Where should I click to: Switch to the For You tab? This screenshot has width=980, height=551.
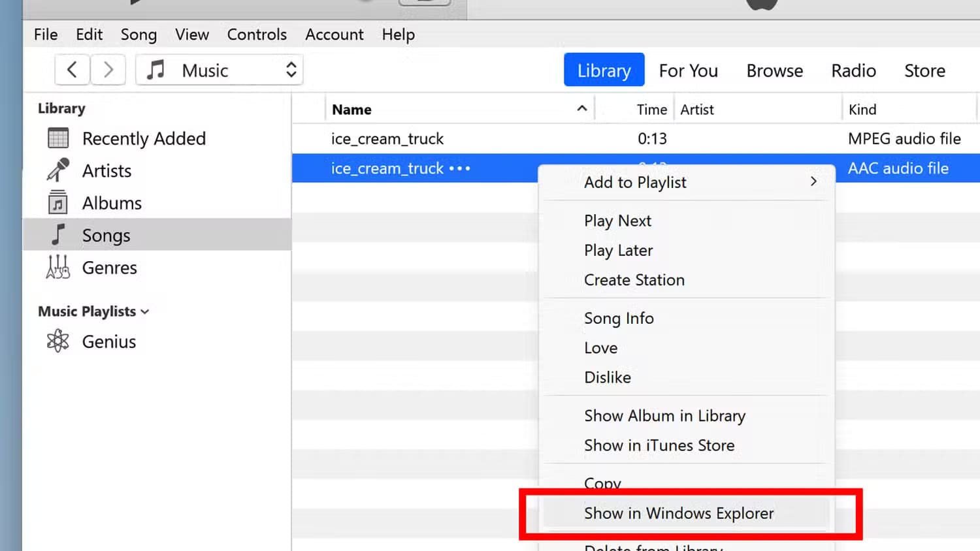coord(689,71)
